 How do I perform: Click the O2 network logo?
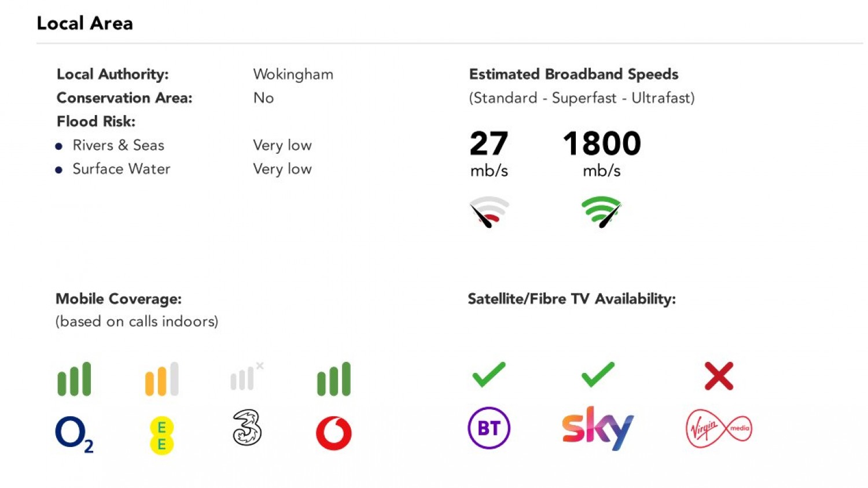pyautogui.click(x=73, y=433)
